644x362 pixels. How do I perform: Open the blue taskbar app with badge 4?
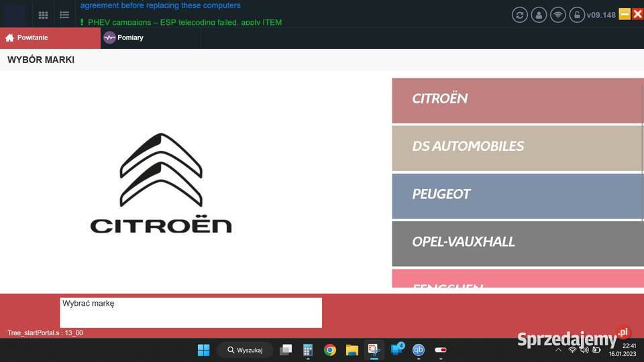click(397, 349)
